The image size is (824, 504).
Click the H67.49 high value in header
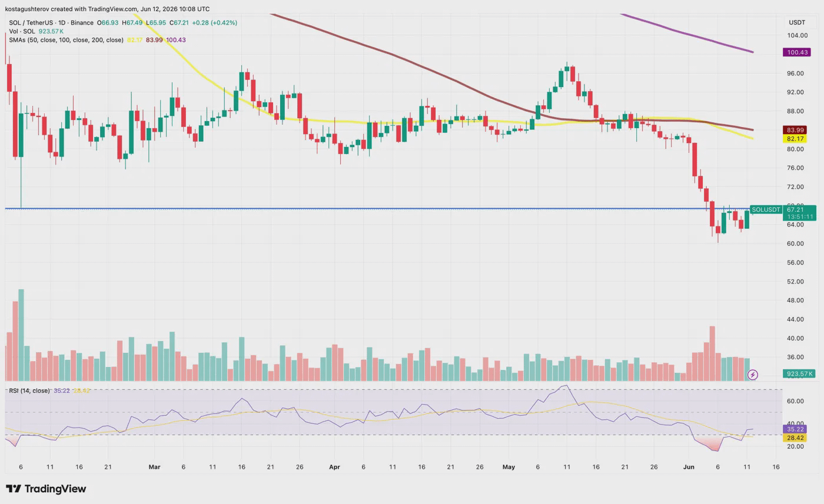tap(132, 22)
